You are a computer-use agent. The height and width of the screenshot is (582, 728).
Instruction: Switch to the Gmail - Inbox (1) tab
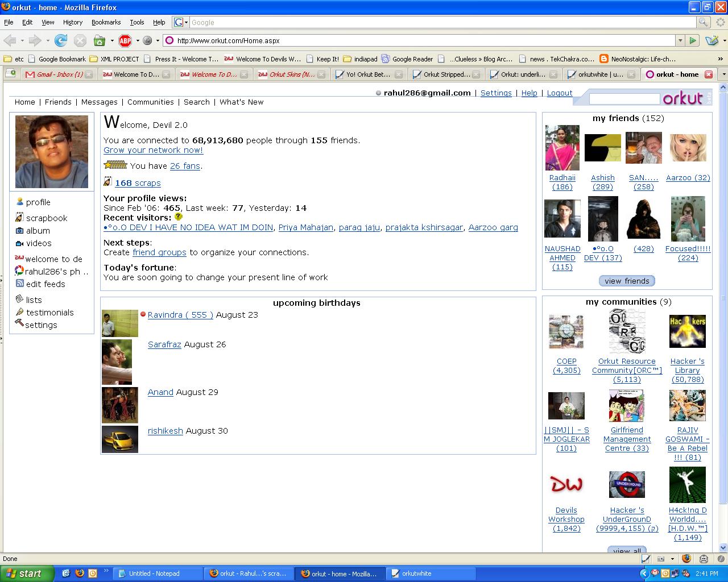(x=58, y=74)
